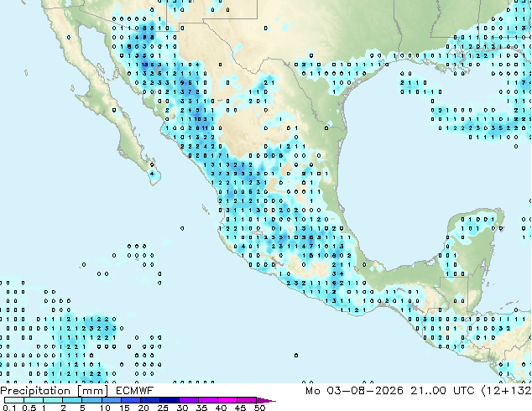Click the legend value '50'
The image size is (532, 411).
pos(259,408)
